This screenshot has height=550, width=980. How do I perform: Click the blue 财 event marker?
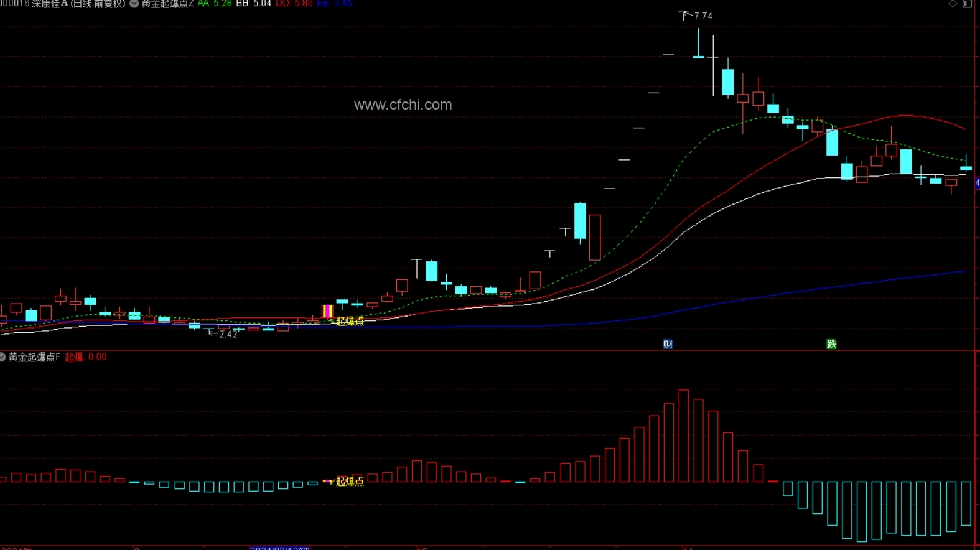tap(668, 344)
